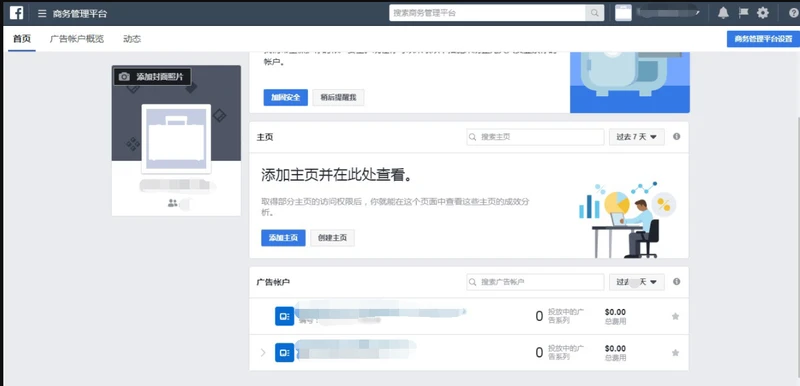Click the search magnifier button in top bar

[594, 13]
